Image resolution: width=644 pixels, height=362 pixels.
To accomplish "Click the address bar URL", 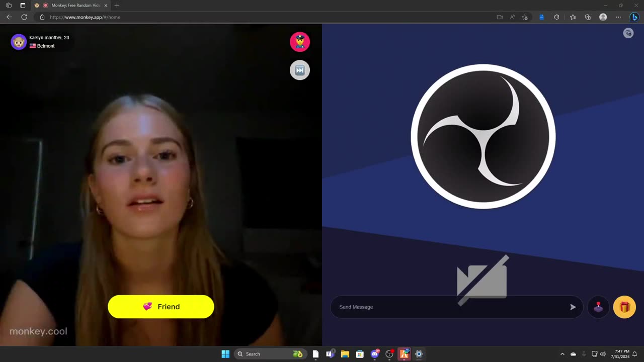I will pos(85,17).
